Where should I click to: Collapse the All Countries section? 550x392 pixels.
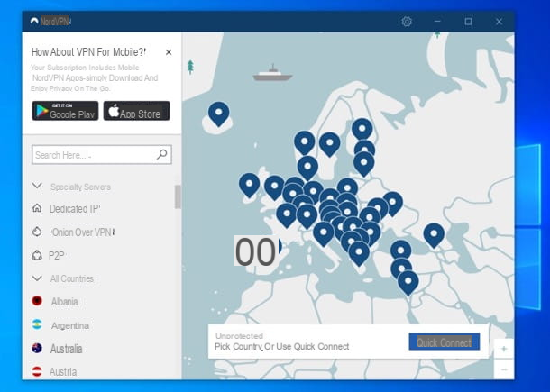37,278
